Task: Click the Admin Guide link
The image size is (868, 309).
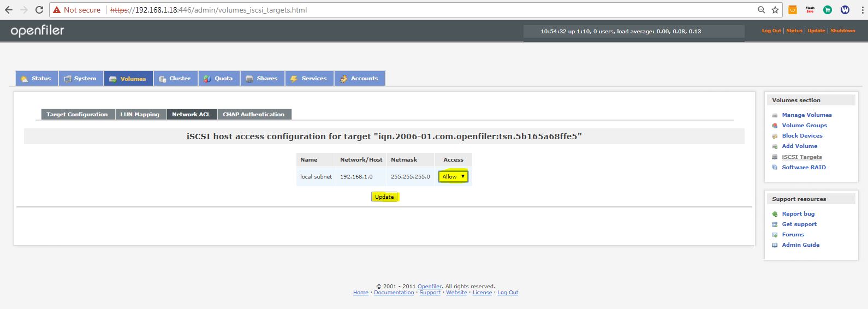Action: tap(800, 245)
